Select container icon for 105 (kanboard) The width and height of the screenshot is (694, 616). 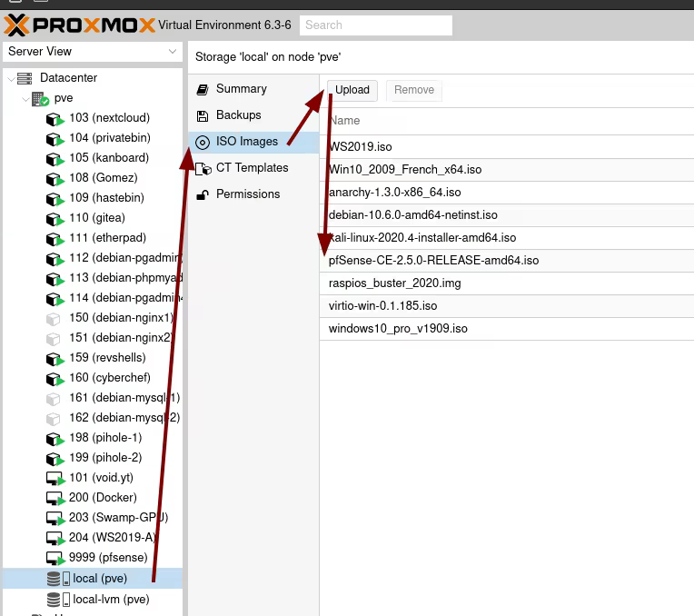pos(55,159)
